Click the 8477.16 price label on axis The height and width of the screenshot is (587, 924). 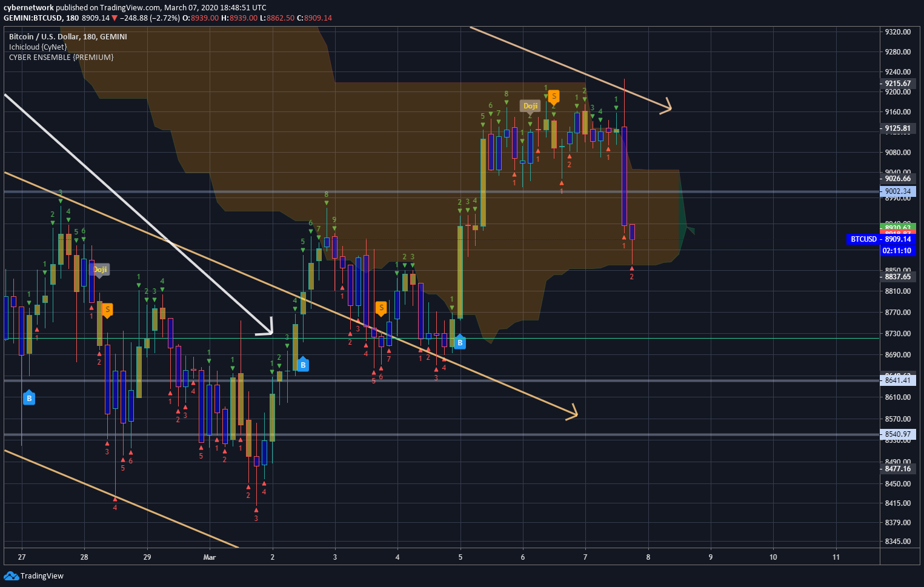[x=897, y=469]
